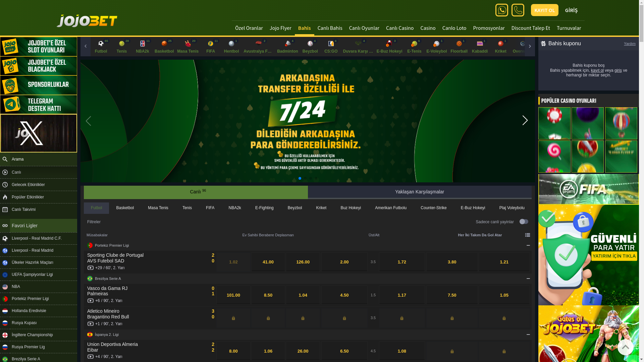This screenshot has height=362, width=644.
Task: Click kayıt ol link in bet slip
Action: tap(597, 70)
